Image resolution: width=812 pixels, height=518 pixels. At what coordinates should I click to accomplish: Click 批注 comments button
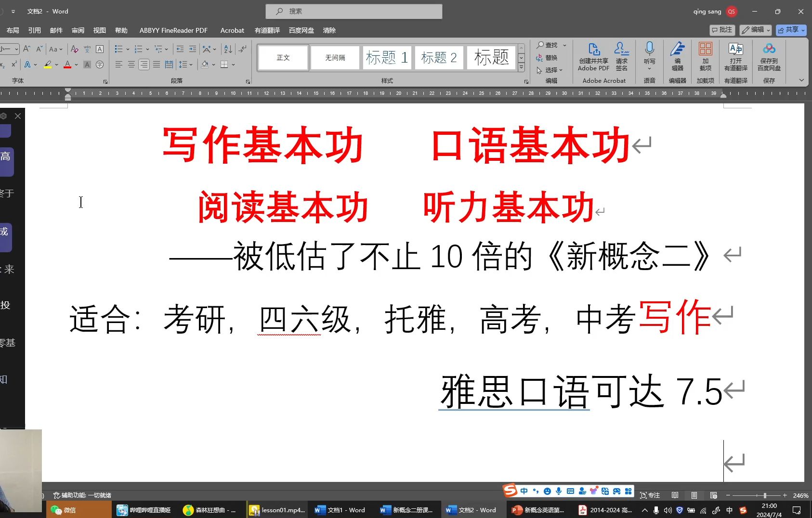[722, 30]
